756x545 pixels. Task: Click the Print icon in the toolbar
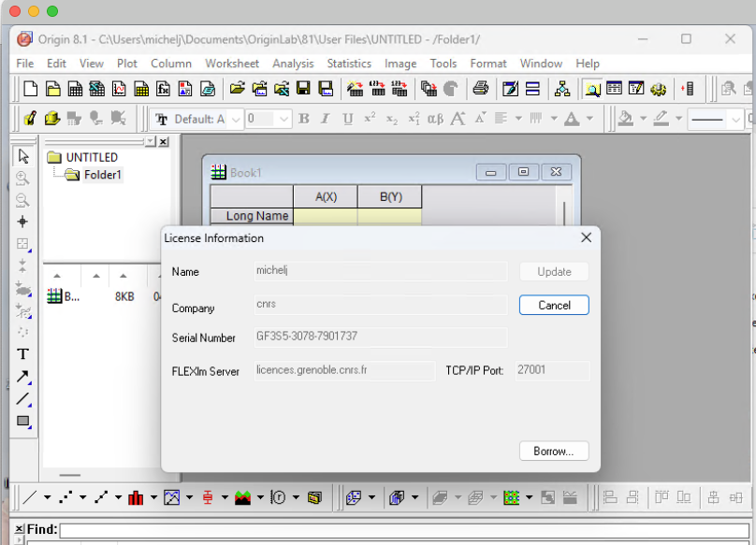(x=480, y=89)
